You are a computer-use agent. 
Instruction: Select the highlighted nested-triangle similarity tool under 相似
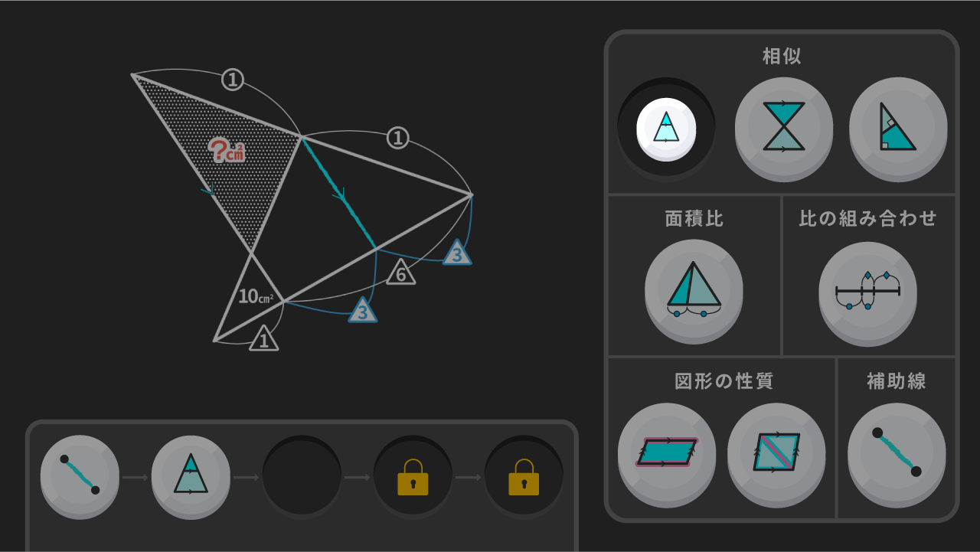666,129
